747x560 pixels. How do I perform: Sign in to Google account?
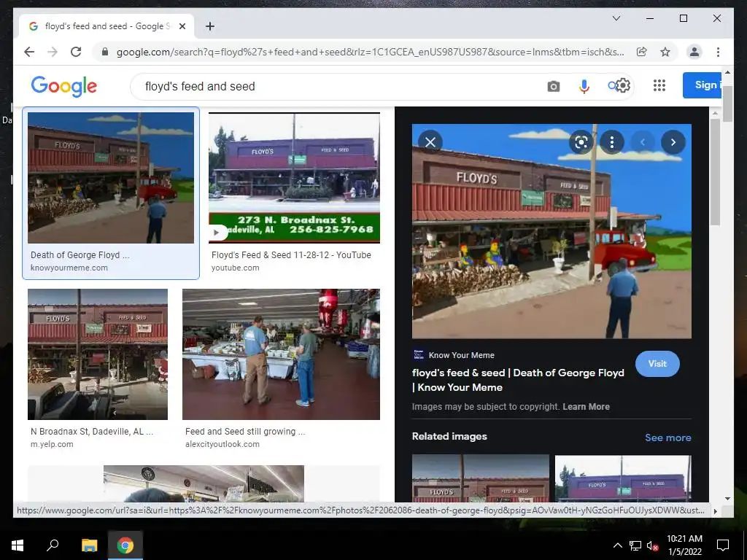(703, 85)
